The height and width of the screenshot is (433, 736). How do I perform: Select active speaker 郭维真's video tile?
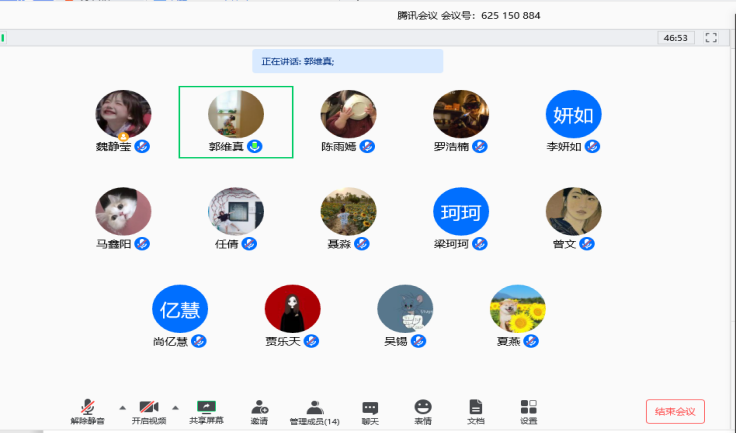coord(236,121)
